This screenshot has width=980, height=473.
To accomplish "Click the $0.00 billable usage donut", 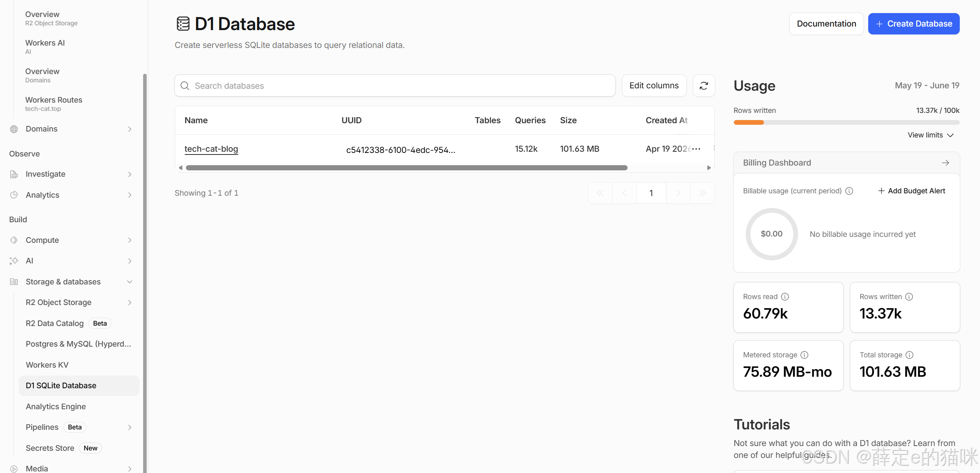I will click(771, 234).
